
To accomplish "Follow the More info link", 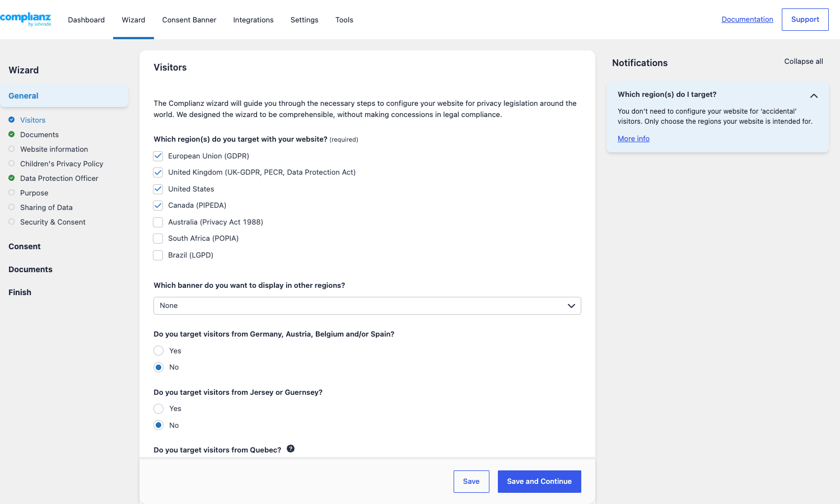I will 633,138.
